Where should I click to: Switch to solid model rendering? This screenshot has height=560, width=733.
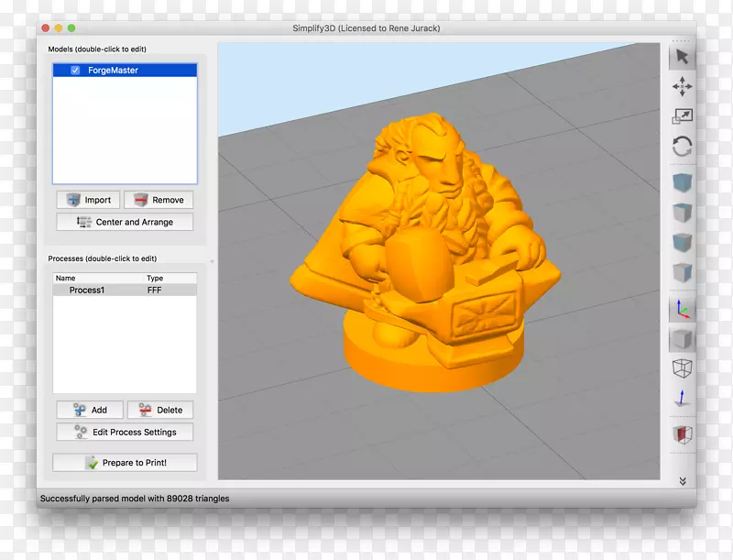[682, 339]
